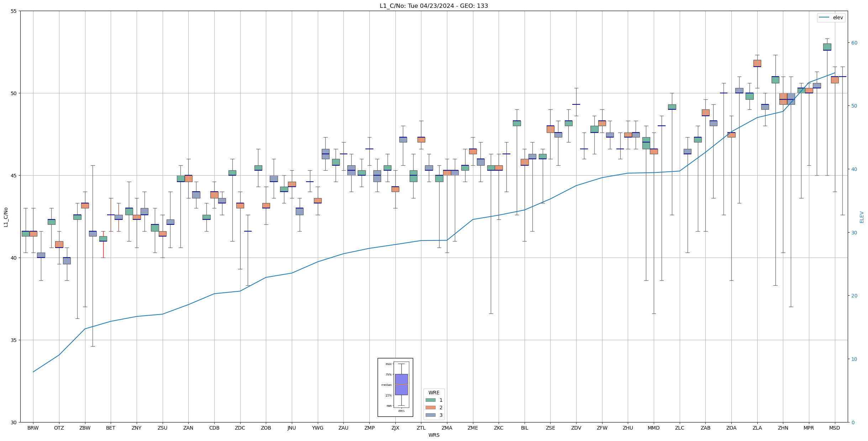Click the ZAN station tick label

188,428
